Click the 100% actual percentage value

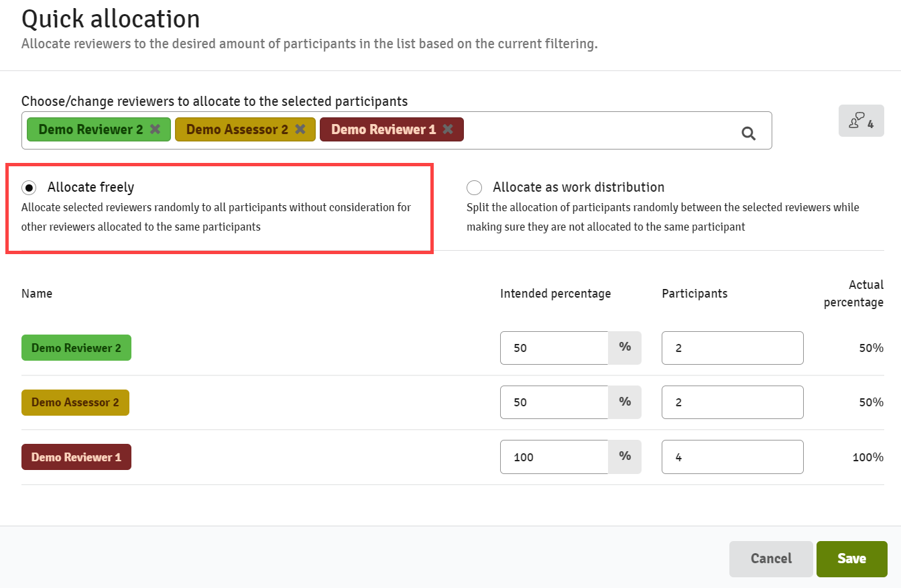tap(868, 457)
